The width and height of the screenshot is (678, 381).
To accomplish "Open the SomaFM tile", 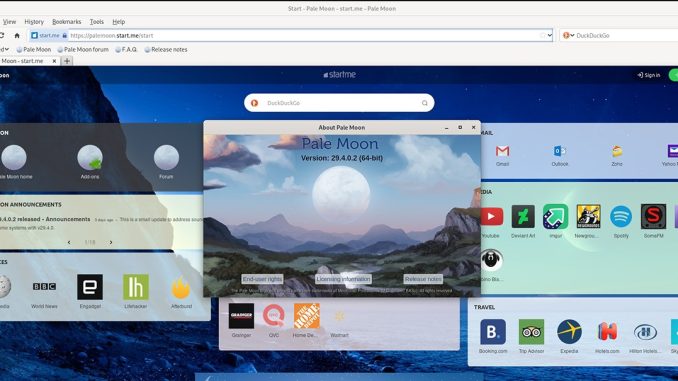I will (x=653, y=216).
